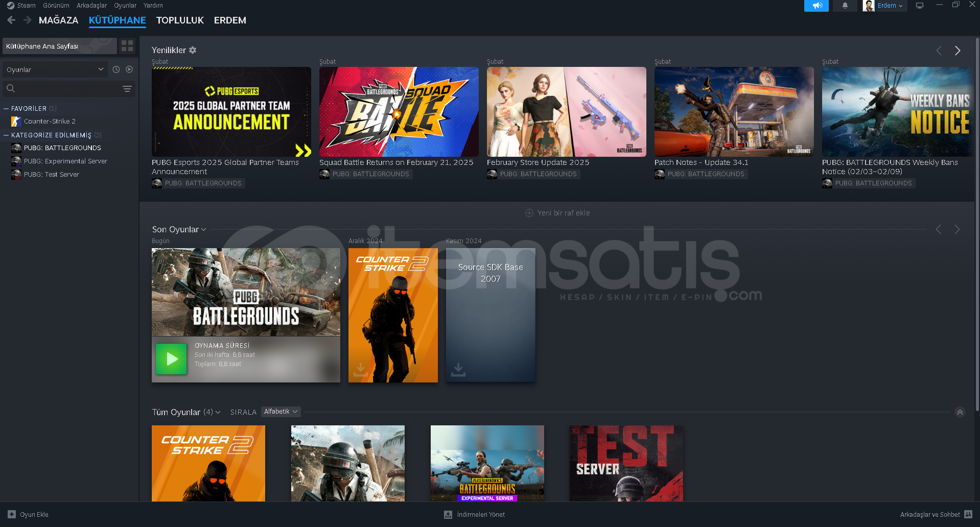Open Alfabetik sort dropdown
980x527 pixels.
(x=281, y=412)
